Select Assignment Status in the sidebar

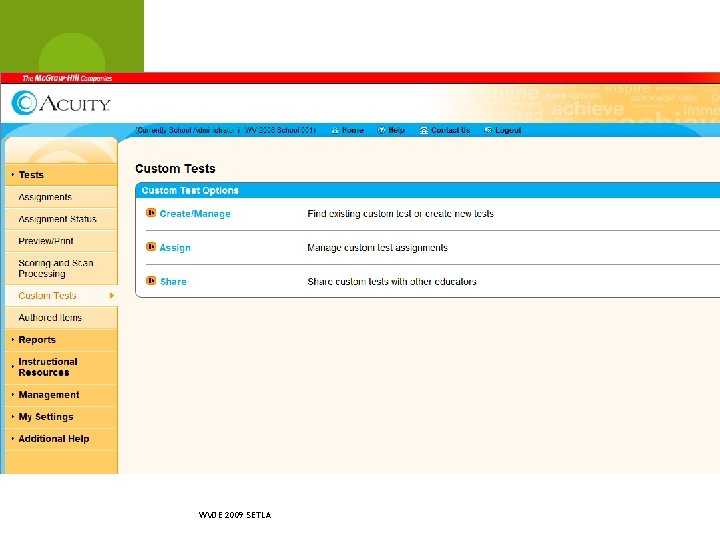pos(62,219)
